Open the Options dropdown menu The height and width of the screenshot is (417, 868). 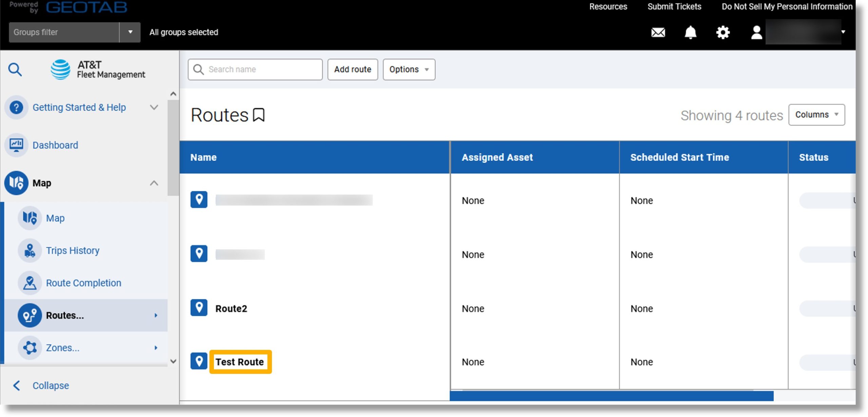[x=408, y=69]
